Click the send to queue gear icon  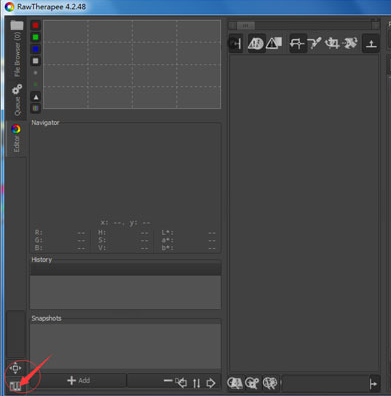[x=252, y=383]
